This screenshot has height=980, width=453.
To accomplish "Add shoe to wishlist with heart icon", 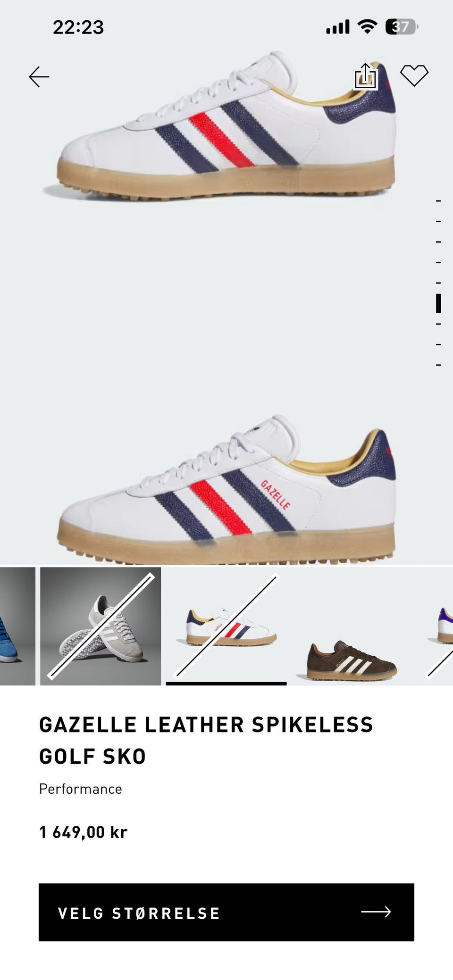I will [414, 75].
